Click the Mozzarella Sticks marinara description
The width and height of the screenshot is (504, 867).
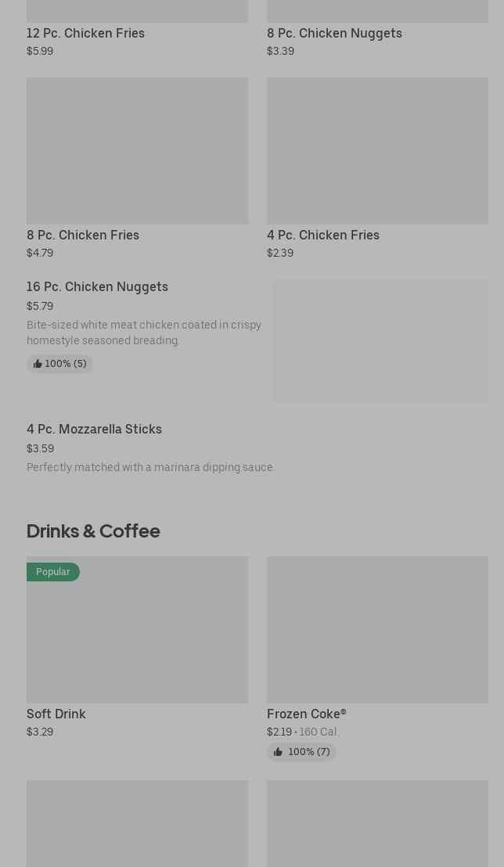[151, 468]
